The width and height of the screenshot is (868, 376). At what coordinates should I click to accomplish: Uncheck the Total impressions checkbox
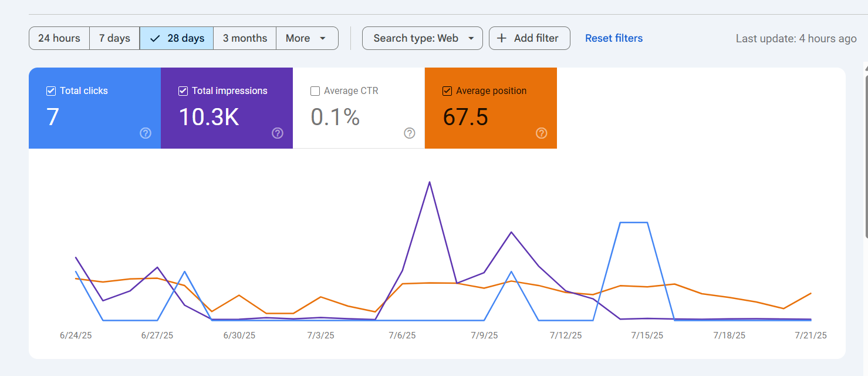point(183,91)
